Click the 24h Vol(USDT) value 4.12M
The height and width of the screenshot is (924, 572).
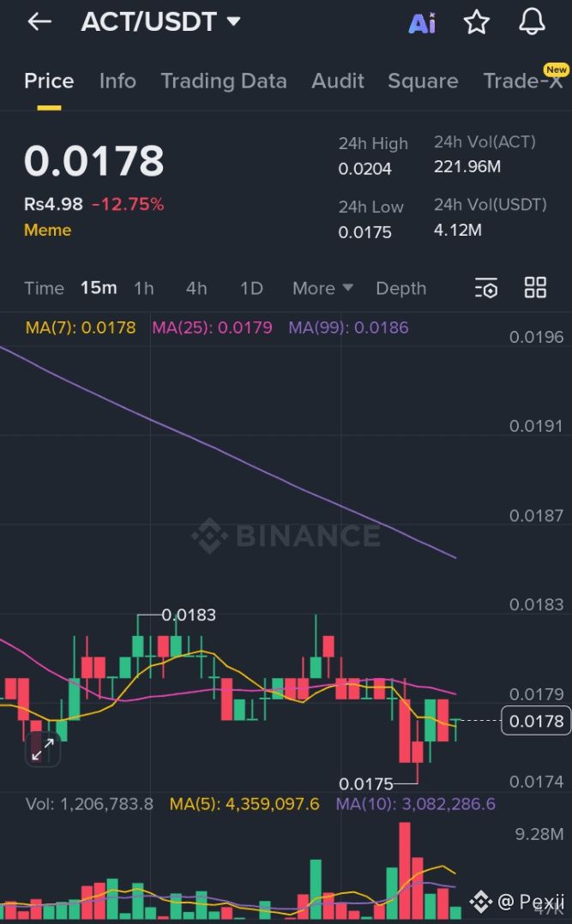tap(458, 230)
